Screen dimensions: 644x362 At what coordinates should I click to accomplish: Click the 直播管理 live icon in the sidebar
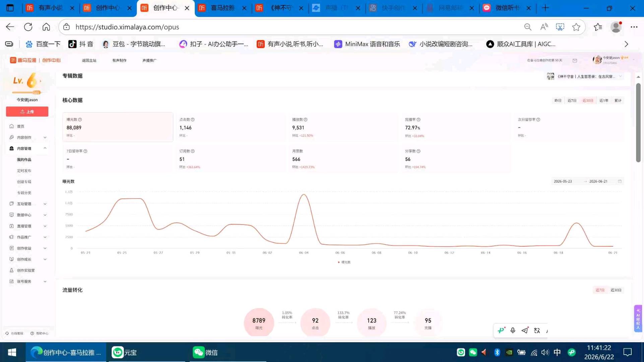[x=12, y=226]
